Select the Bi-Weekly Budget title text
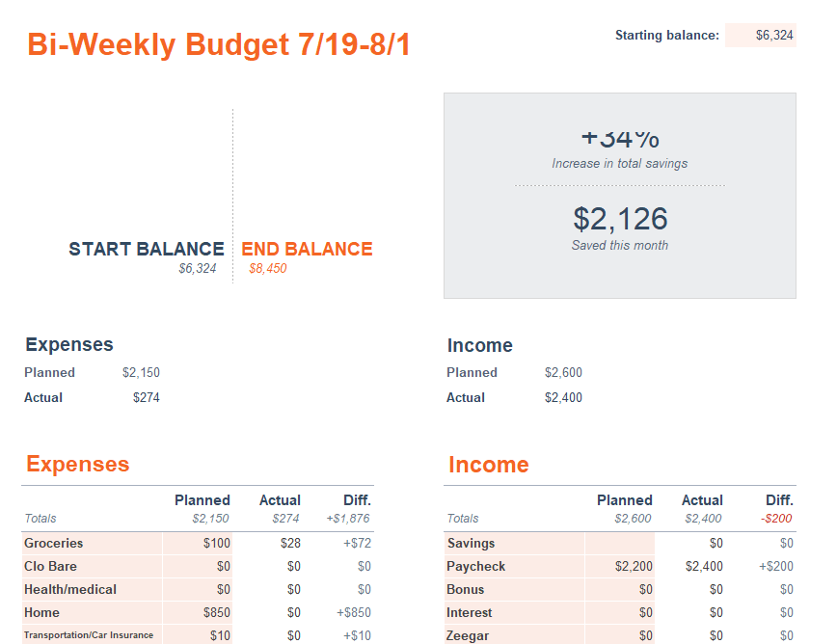Viewport: 837px width, 644px height. tap(219, 44)
